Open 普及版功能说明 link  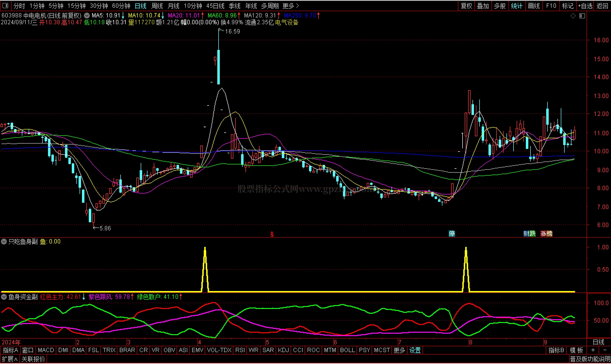tap(590, 360)
